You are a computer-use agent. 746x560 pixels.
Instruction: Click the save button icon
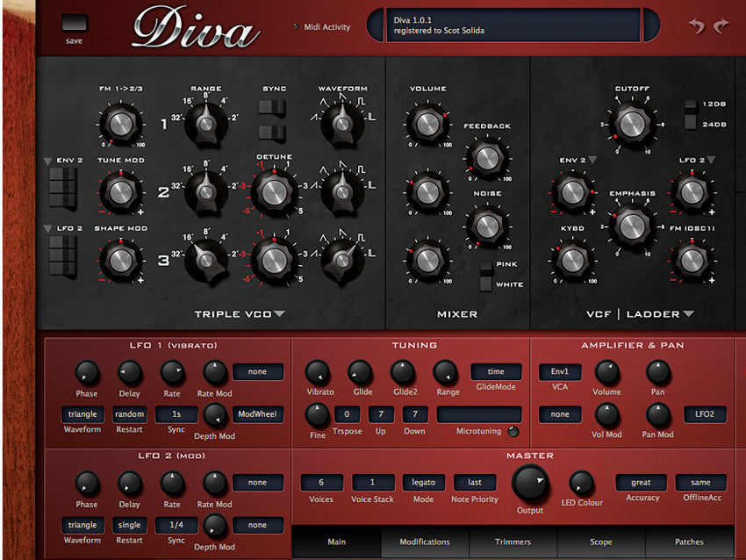point(75,24)
